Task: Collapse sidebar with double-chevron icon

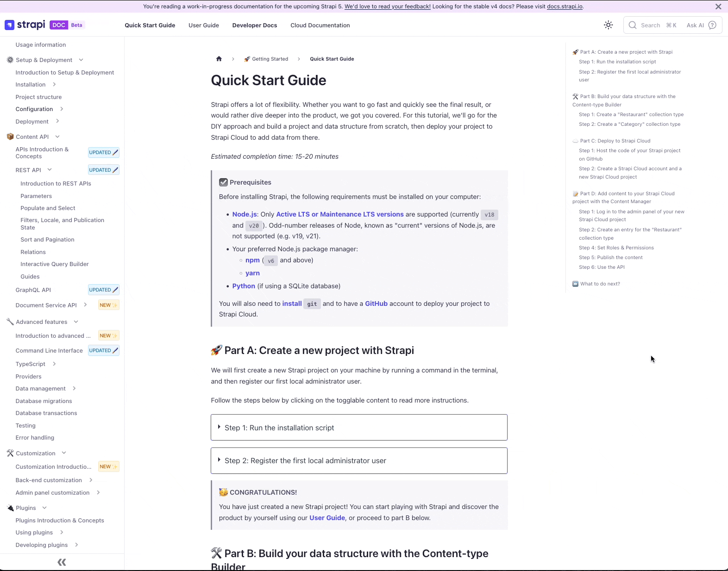Action: coord(62,562)
